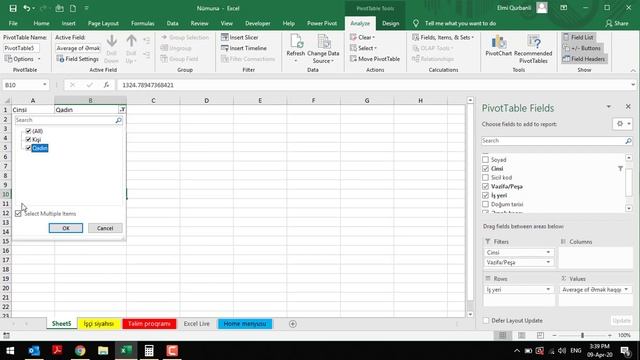
Task: Open Calculator from taskbar
Action: click(149, 351)
